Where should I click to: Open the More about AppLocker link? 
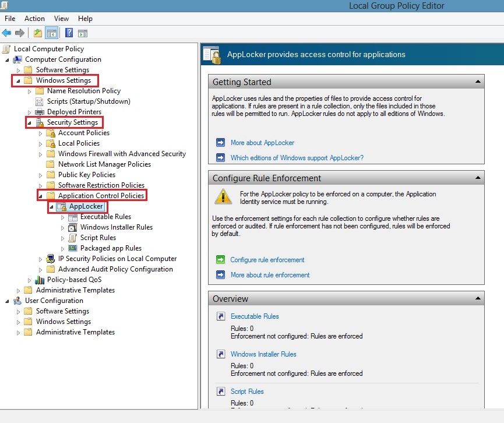tap(262, 143)
